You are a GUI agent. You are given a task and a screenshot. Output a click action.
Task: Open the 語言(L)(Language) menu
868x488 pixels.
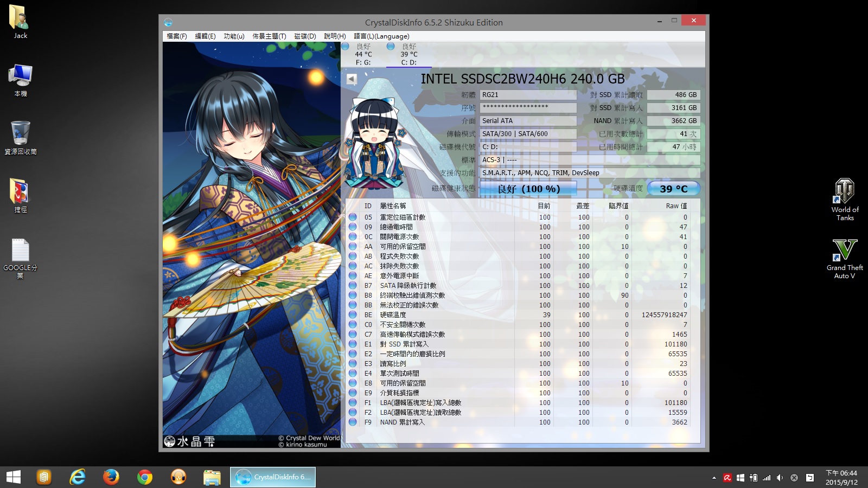pos(381,36)
